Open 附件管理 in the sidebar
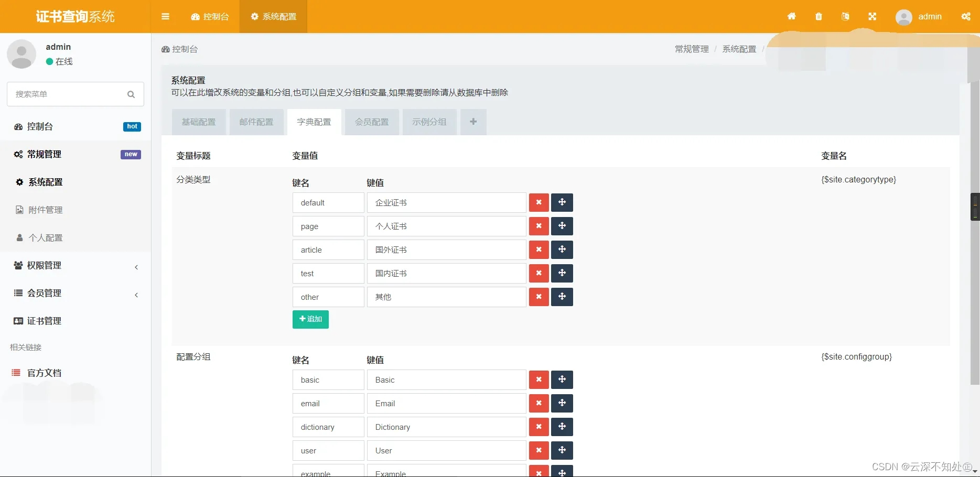This screenshot has height=477, width=980. (x=76, y=210)
